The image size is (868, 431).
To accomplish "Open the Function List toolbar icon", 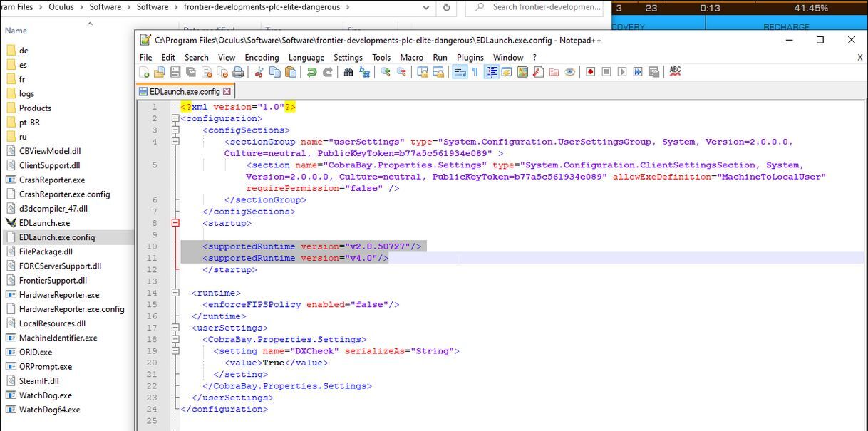I will tap(538, 72).
